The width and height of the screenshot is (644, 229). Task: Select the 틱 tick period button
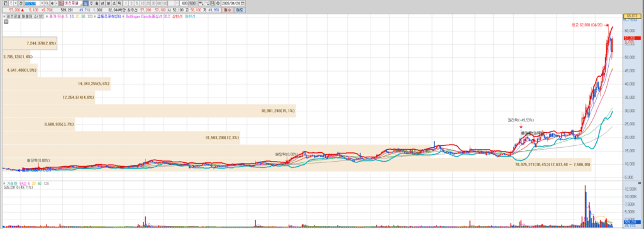119,3
